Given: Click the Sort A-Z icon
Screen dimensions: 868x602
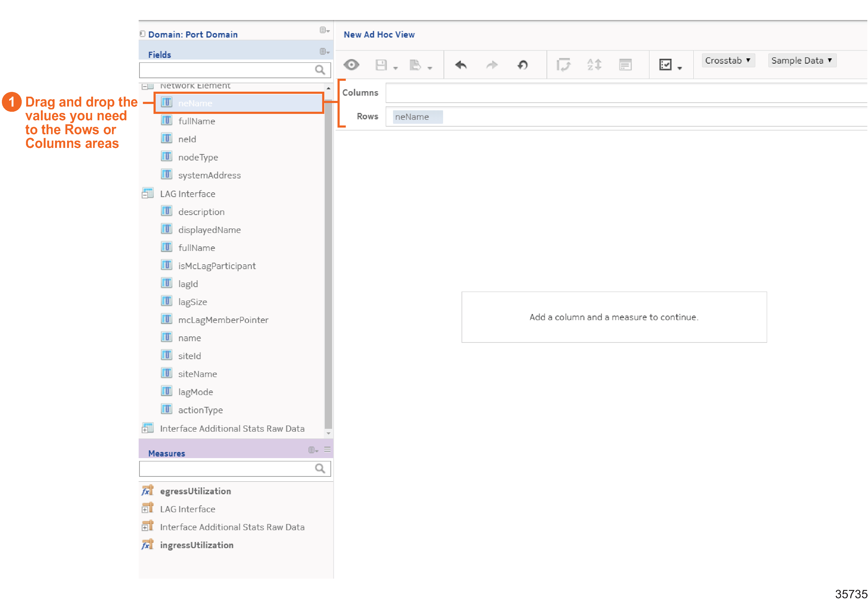Looking at the screenshot, I should tap(594, 65).
